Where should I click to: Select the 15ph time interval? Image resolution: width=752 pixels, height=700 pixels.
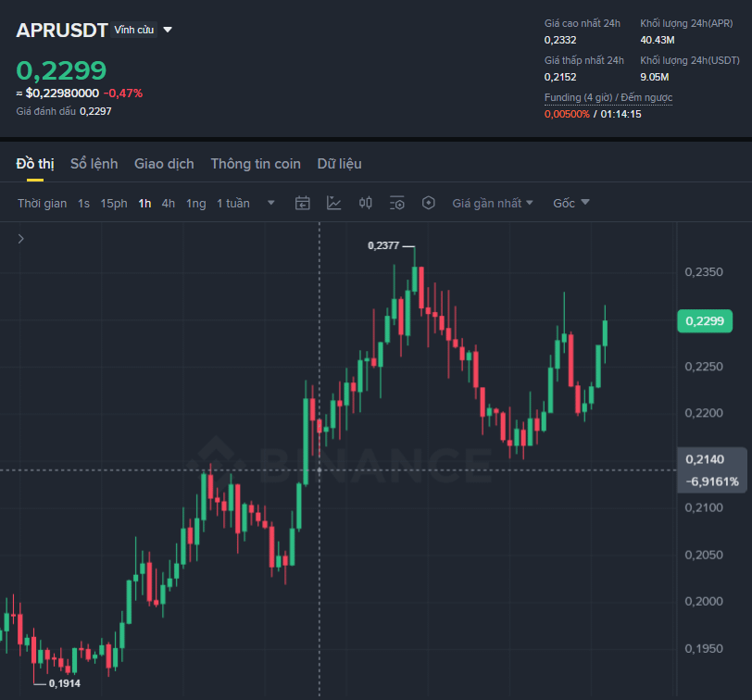tap(114, 204)
